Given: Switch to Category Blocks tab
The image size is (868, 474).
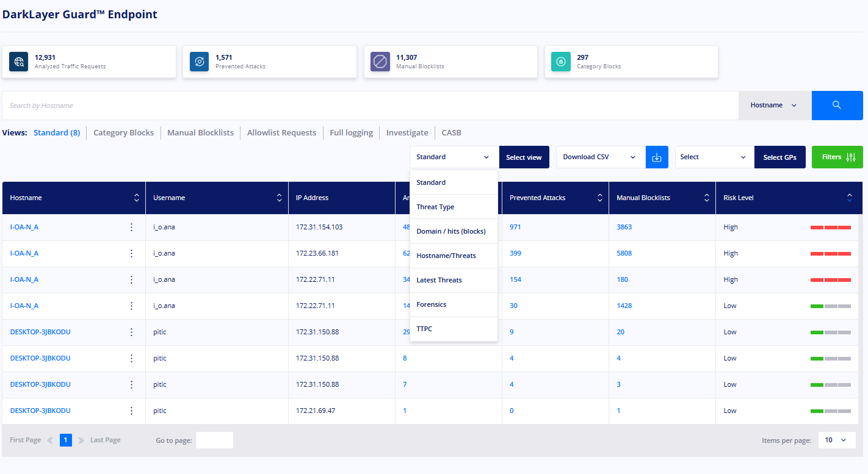Looking at the screenshot, I should tap(123, 133).
